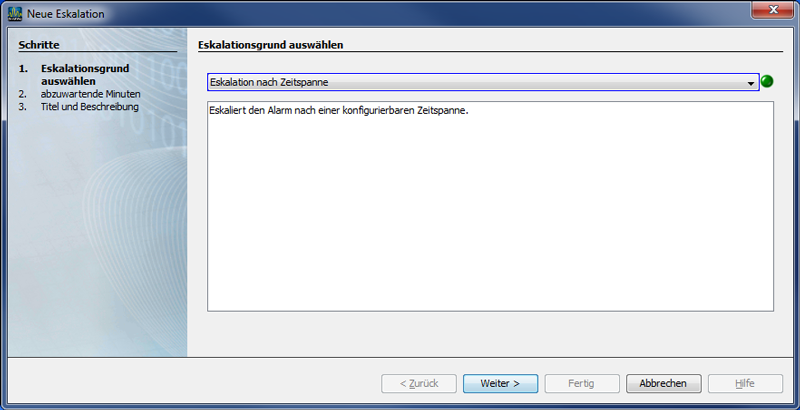Click the application icon in the title bar
The image size is (800, 410).
coord(15,14)
